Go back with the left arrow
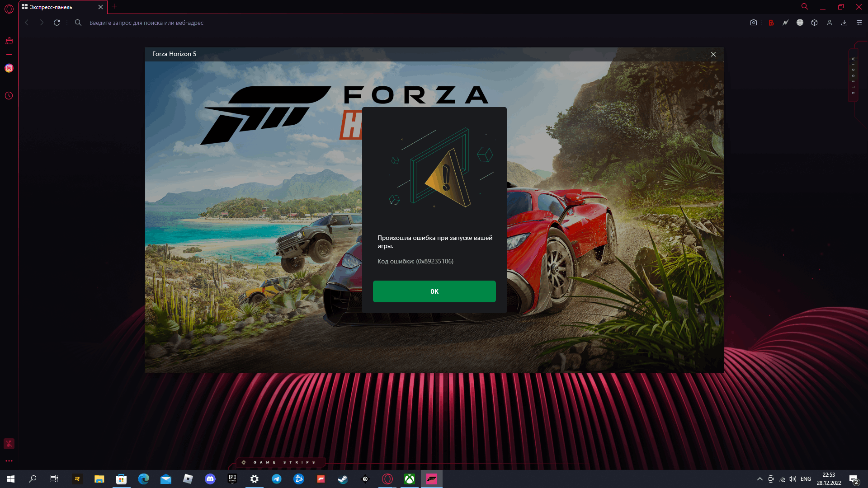 coord(27,23)
